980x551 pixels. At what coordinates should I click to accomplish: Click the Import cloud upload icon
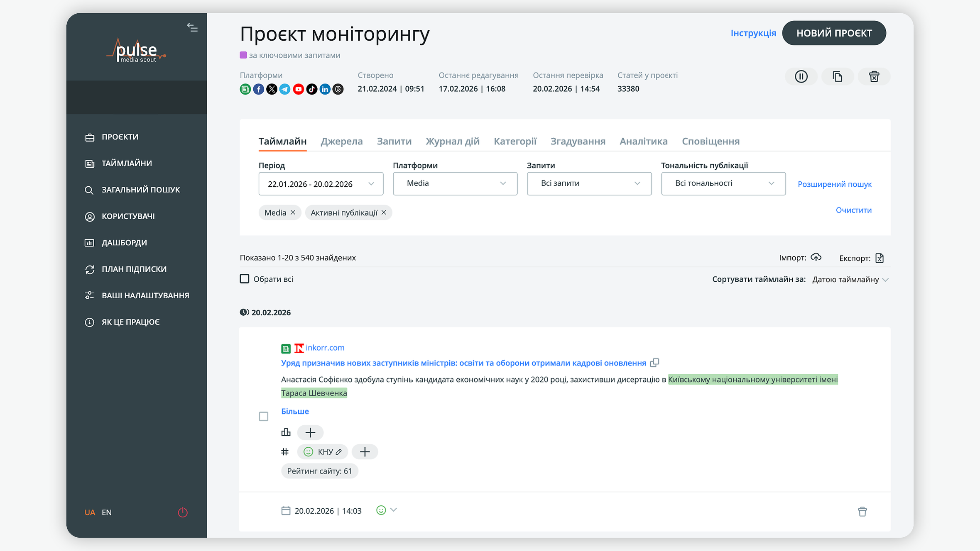tap(816, 258)
